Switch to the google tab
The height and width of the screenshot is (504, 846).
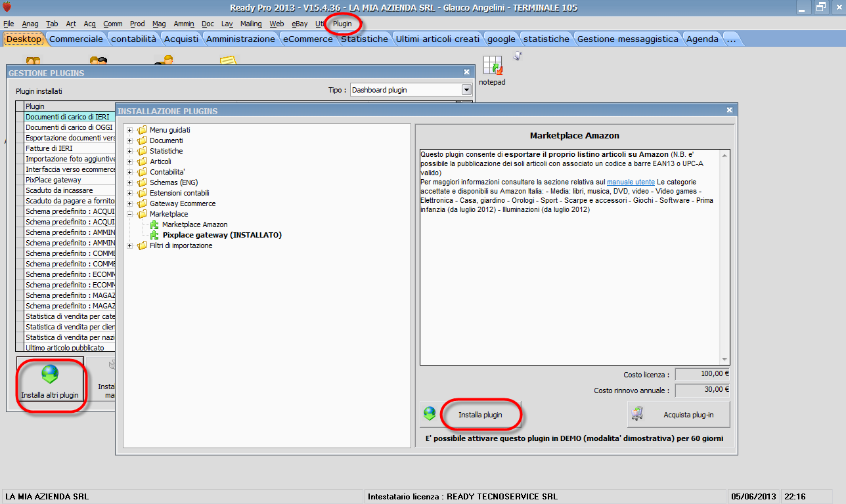click(x=502, y=39)
